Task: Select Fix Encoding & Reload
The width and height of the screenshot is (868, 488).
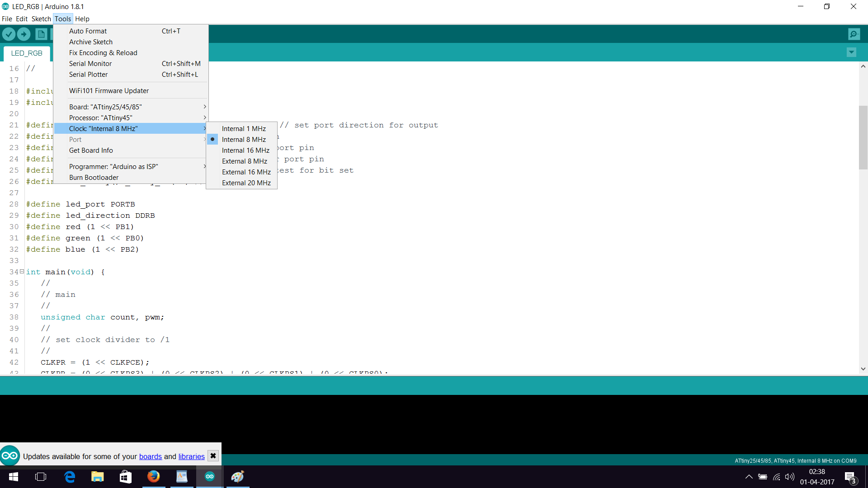Action: 131,53
